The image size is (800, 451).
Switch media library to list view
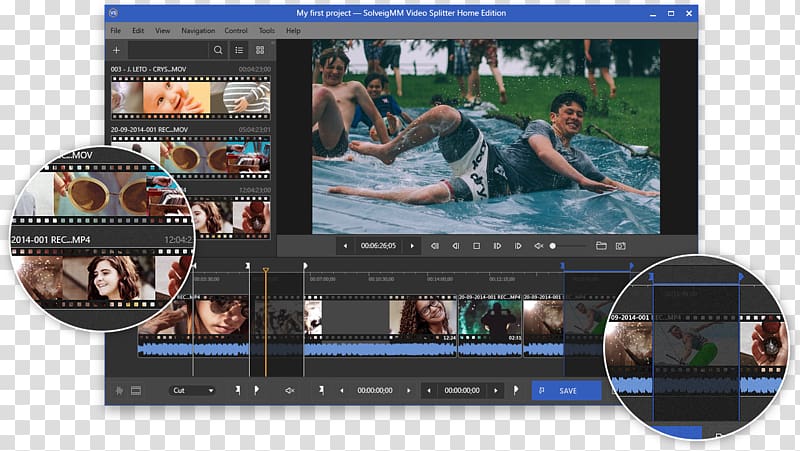coord(239,50)
